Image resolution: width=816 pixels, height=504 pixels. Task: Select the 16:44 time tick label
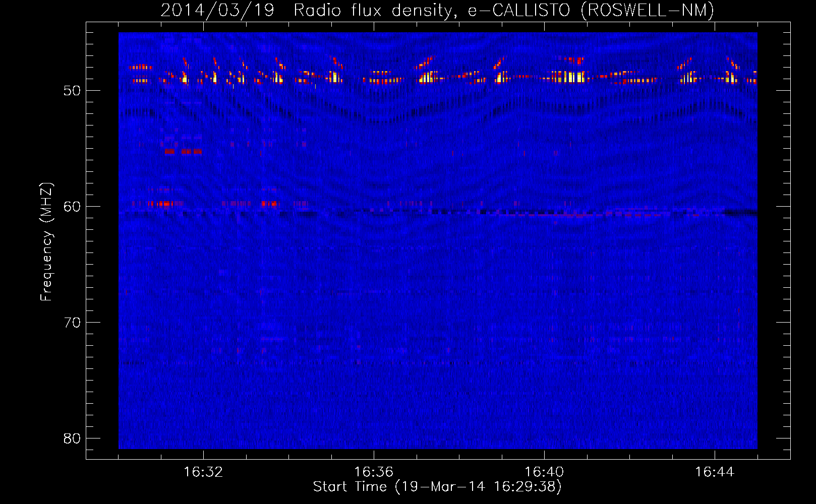tap(715, 472)
